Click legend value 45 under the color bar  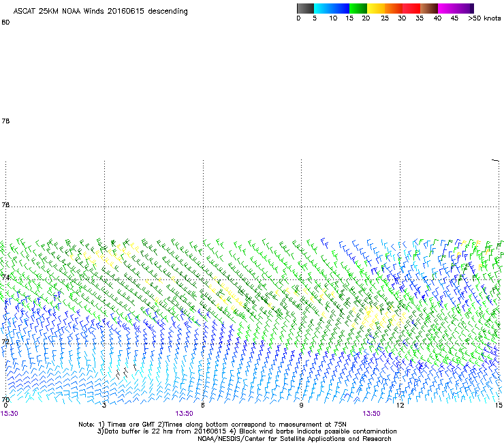454,18
